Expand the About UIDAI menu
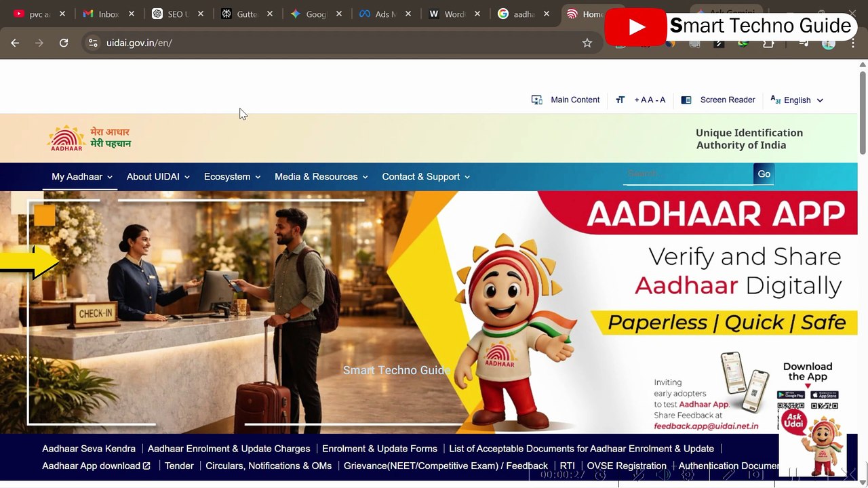Viewport: 868px width, 488px height. pos(158,176)
